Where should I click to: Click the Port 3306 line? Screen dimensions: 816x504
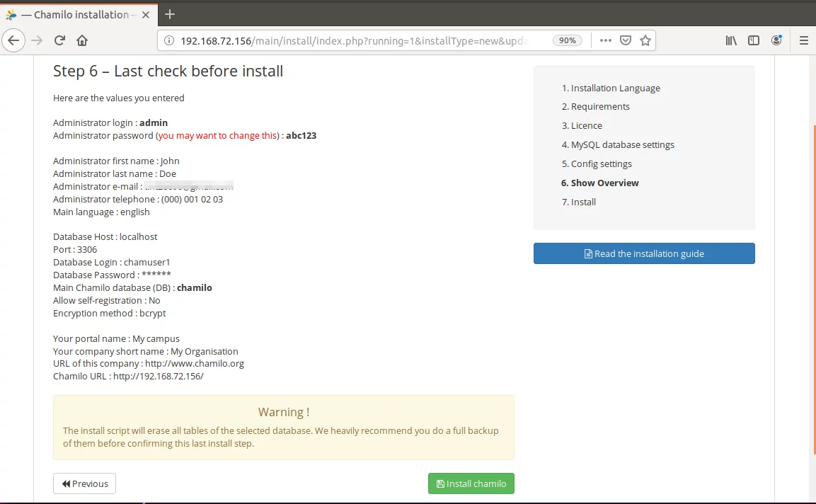[75, 249]
